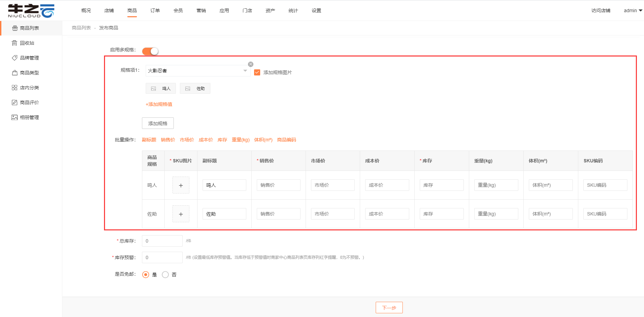Open the 统计 top menu
The height and width of the screenshot is (317, 644).
pos(293,10)
